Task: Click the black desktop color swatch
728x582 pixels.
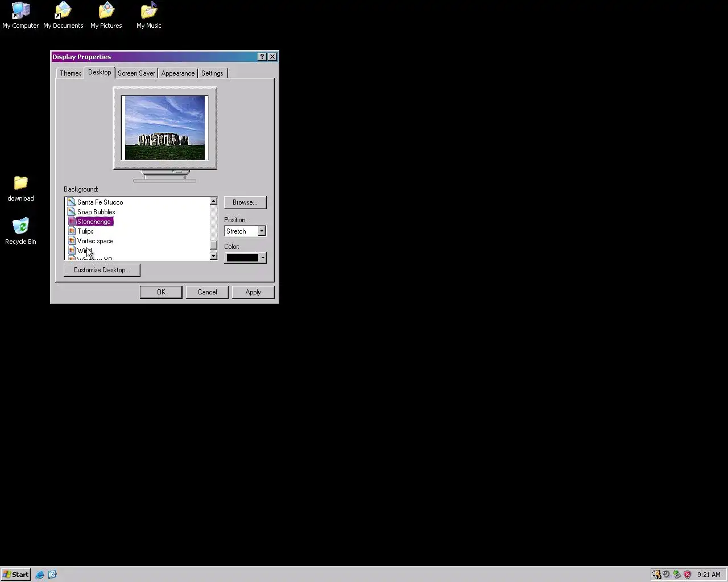Action: 242,258
